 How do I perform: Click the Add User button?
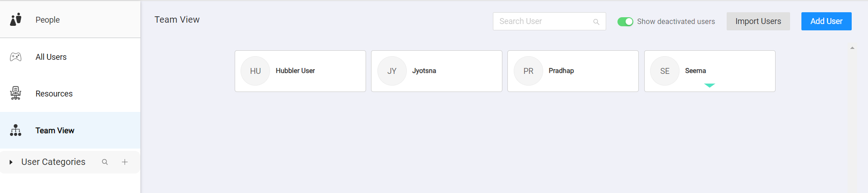click(x=826, y=21)
